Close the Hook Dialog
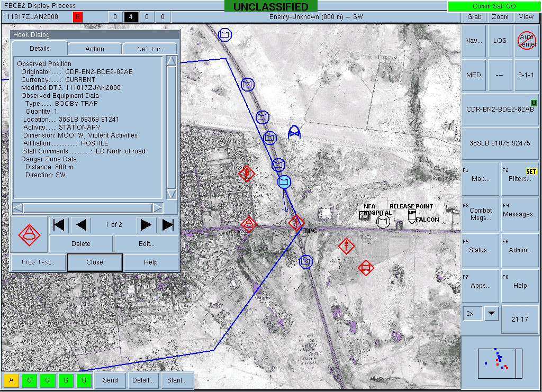The image size is (542, 392). point(94,262)
